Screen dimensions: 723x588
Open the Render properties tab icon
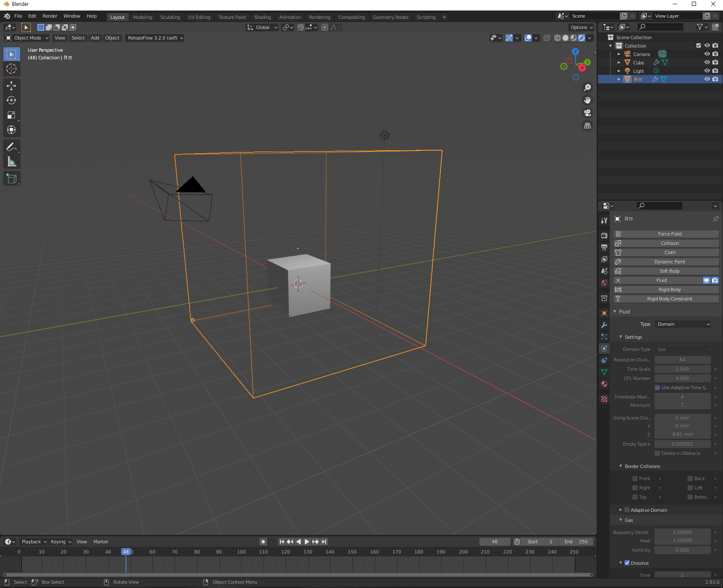tap(604, 236)
